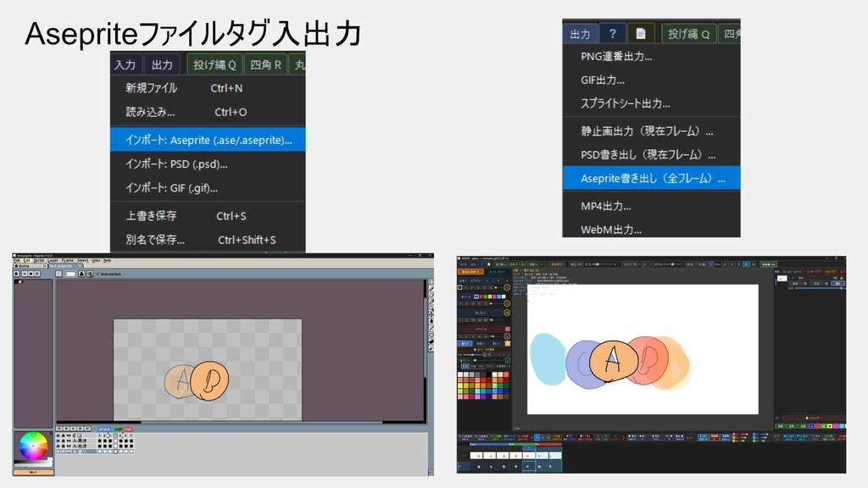868x488 pixels.
Task: Toggle the Root.asprite checkbox in Aseprite
Action: (x=98, y=274)
